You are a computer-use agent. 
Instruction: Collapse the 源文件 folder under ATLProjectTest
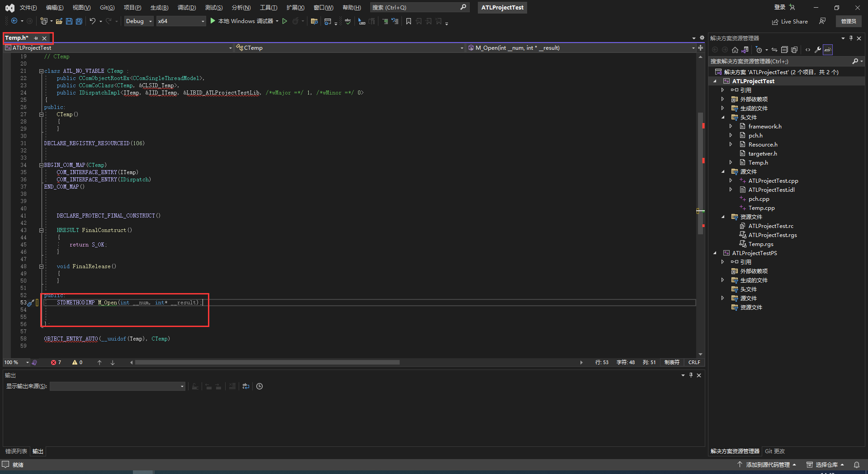coord(722,172)
